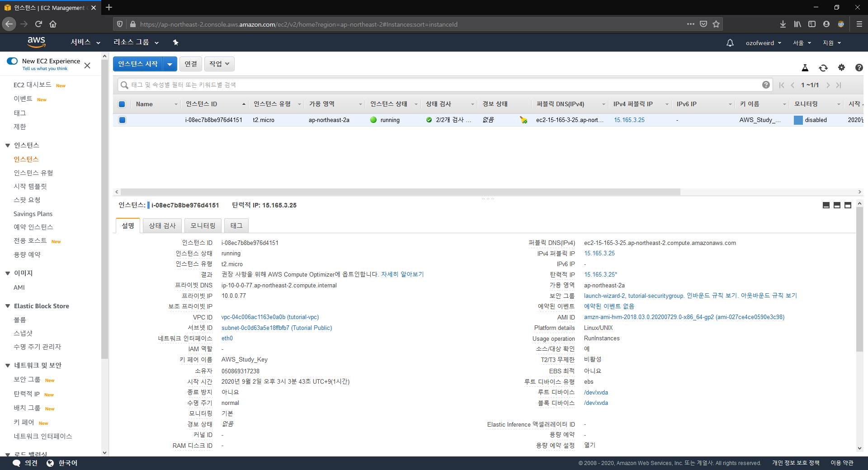Open Firefox hamburger menu
Viewport: 868px width, 470px height.
tap(859, 24)
